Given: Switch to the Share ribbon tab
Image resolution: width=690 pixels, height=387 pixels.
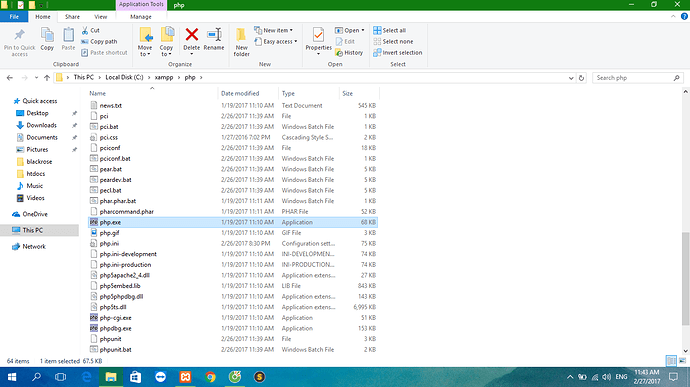Looking at the screenshot, I should click(72, 17).
